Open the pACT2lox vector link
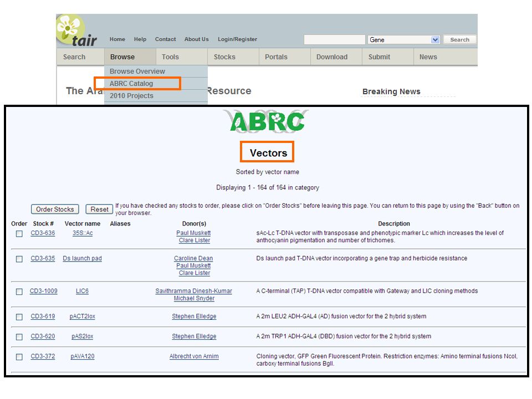Screen dimensions: 532x399 pyautogui.click(x=83, y=316)
